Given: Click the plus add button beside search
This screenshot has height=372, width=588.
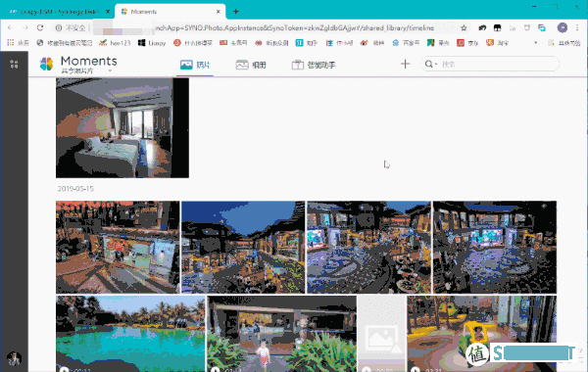Looking at the screenshot, I should click(405, 64).
